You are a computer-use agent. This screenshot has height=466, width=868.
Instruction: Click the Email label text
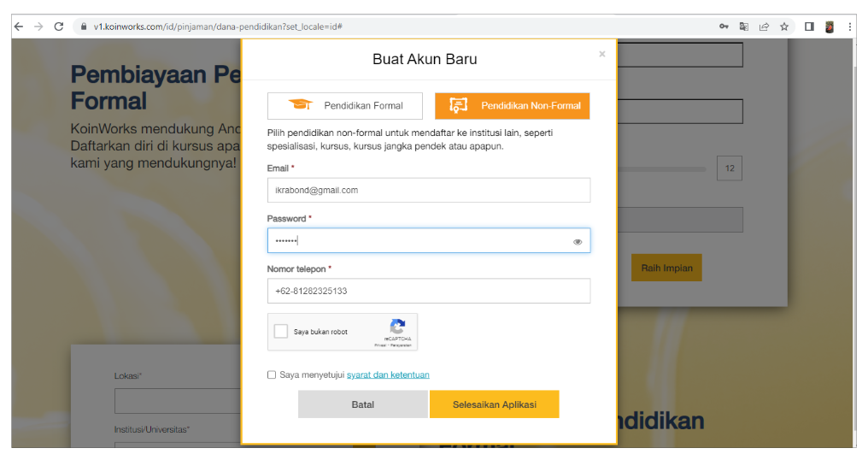coord(278,168)
